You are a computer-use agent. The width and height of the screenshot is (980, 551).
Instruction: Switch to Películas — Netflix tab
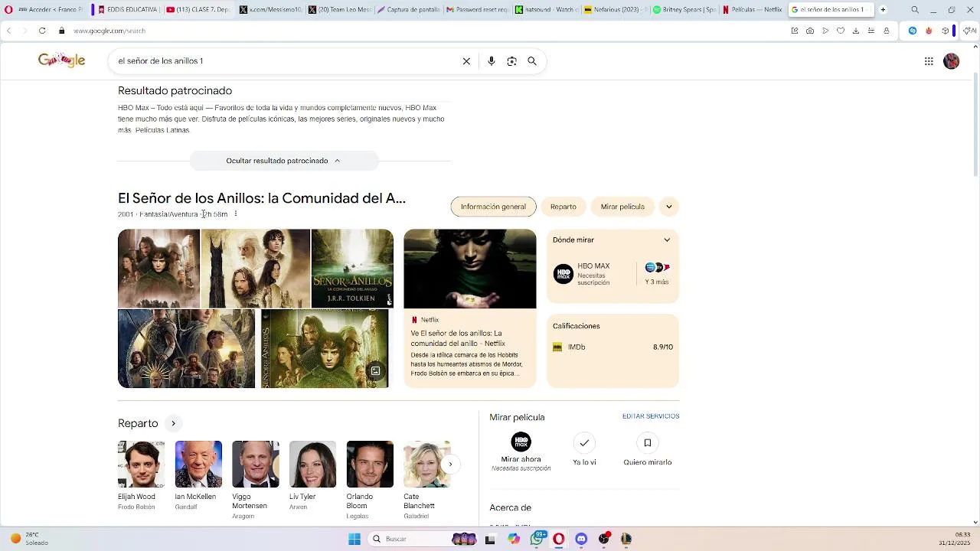tap(753, 10)
